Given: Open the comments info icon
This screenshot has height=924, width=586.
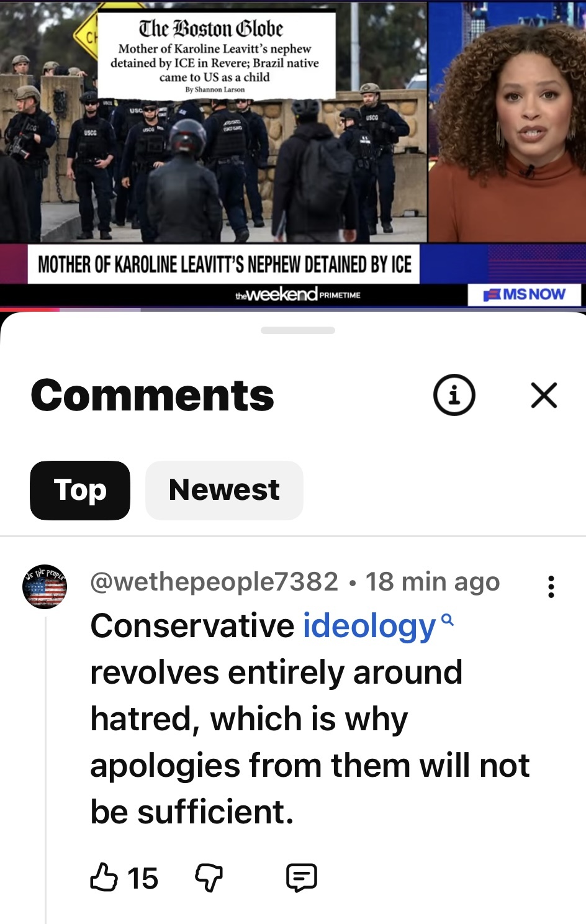Looking at the screenshot, I should click(454, 395).
